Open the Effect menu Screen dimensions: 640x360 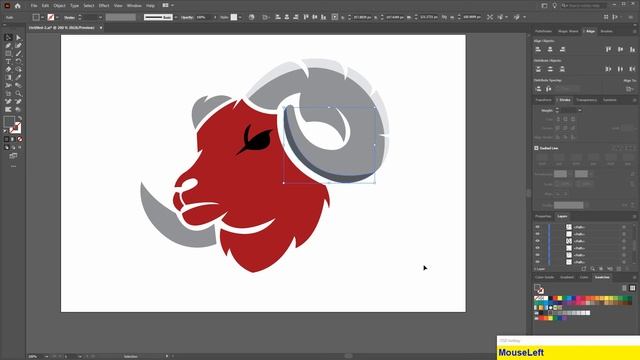(104, 6)
